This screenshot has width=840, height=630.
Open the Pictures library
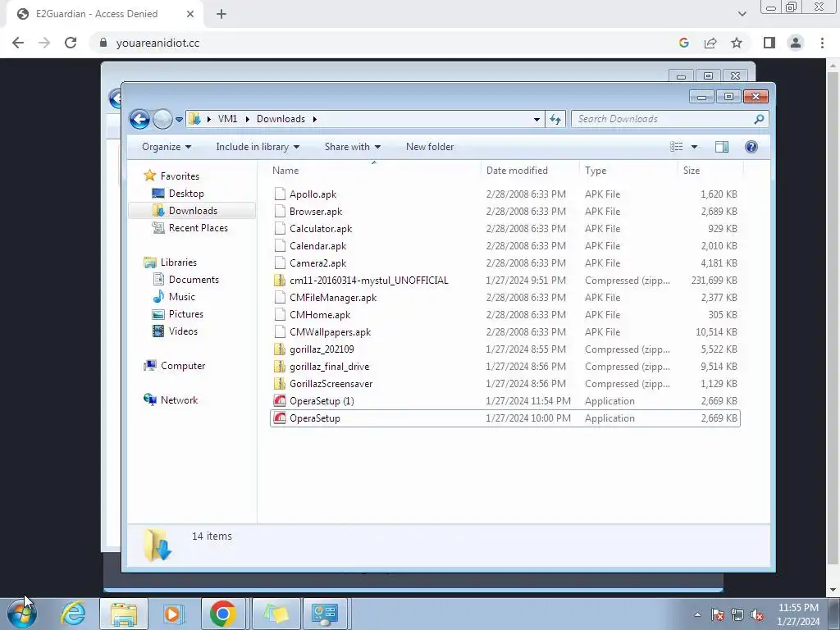(x=186, y=314)
